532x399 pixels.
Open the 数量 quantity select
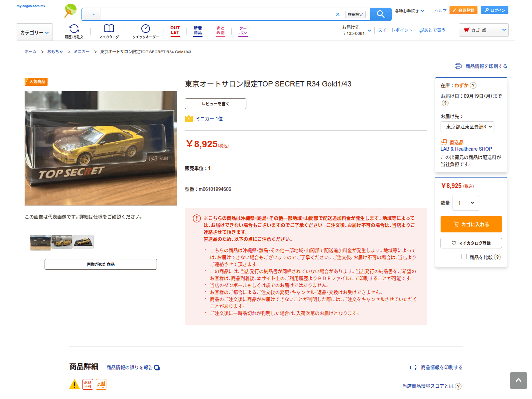click(466, 203)
